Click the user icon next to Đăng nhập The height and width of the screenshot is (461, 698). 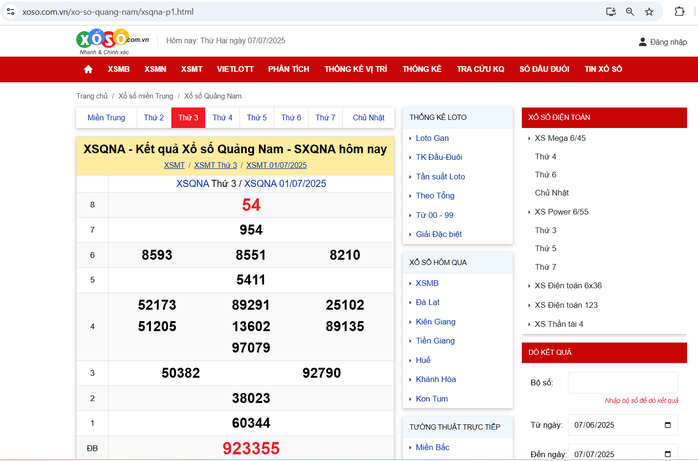643,42
